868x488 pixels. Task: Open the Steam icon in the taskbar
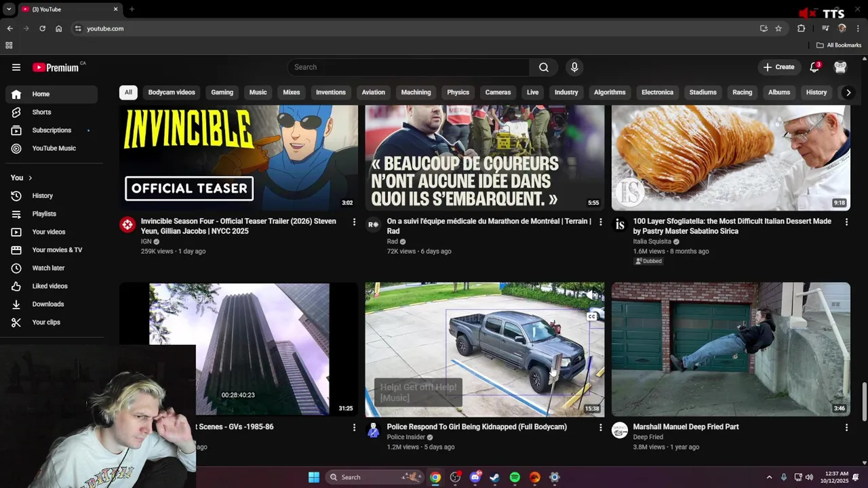[495, 477]
